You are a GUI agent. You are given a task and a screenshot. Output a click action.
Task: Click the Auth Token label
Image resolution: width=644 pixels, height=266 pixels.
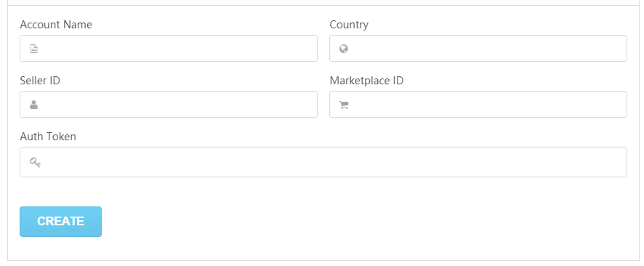point(48,137)
